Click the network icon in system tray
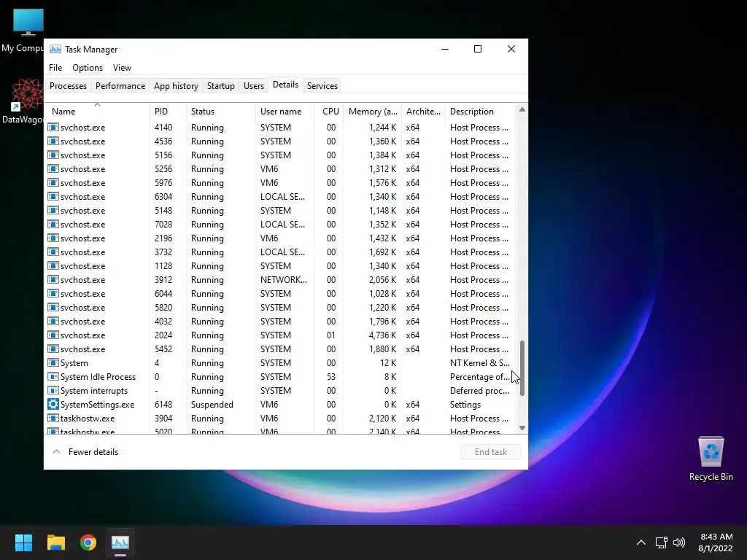 [x=661, y=542]
